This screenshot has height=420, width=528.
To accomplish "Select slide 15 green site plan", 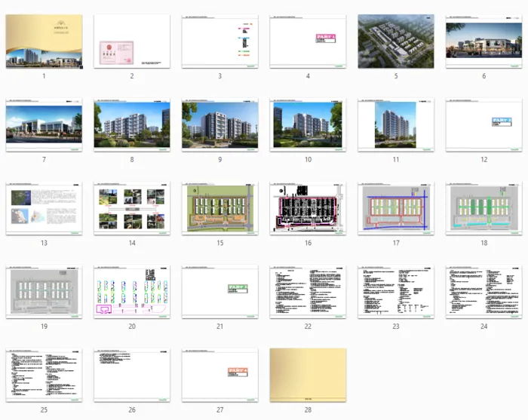I will coord(219,208).
